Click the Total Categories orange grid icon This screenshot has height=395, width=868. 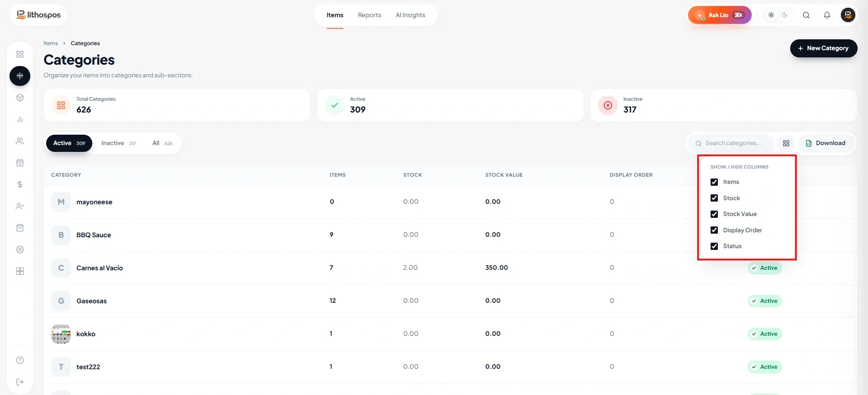pyautogui.click(x=61, y=105)
